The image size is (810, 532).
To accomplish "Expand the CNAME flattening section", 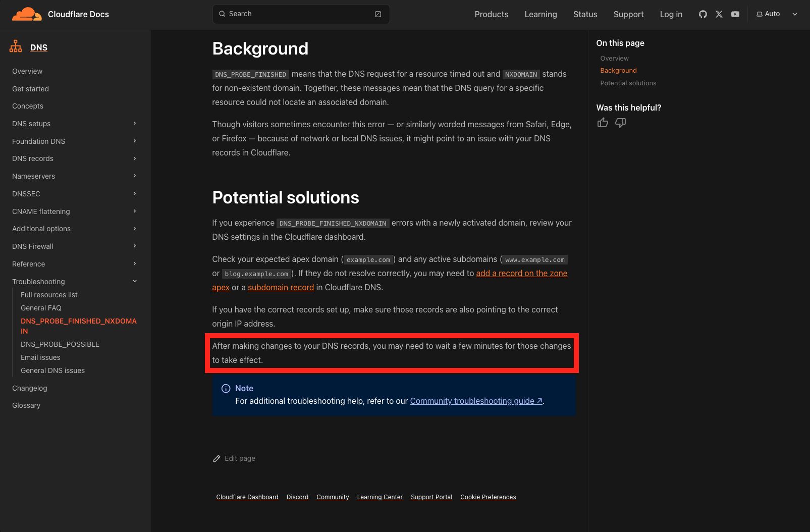I will [135, 211].
